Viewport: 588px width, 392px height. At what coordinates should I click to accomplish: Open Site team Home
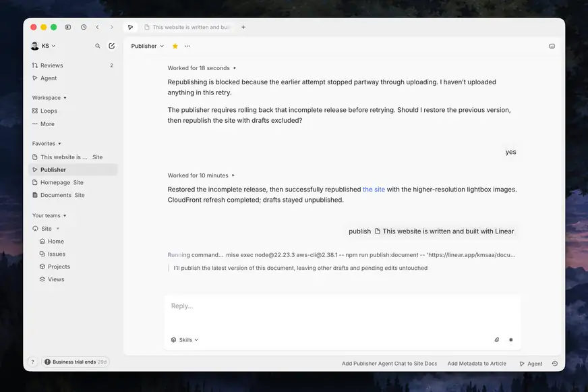(73, 241)
